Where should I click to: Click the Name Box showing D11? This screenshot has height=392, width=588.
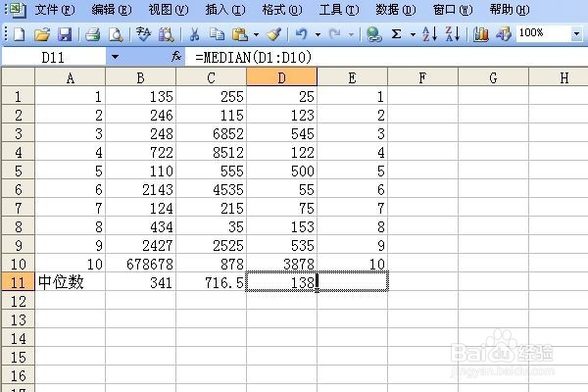[53, 57]
